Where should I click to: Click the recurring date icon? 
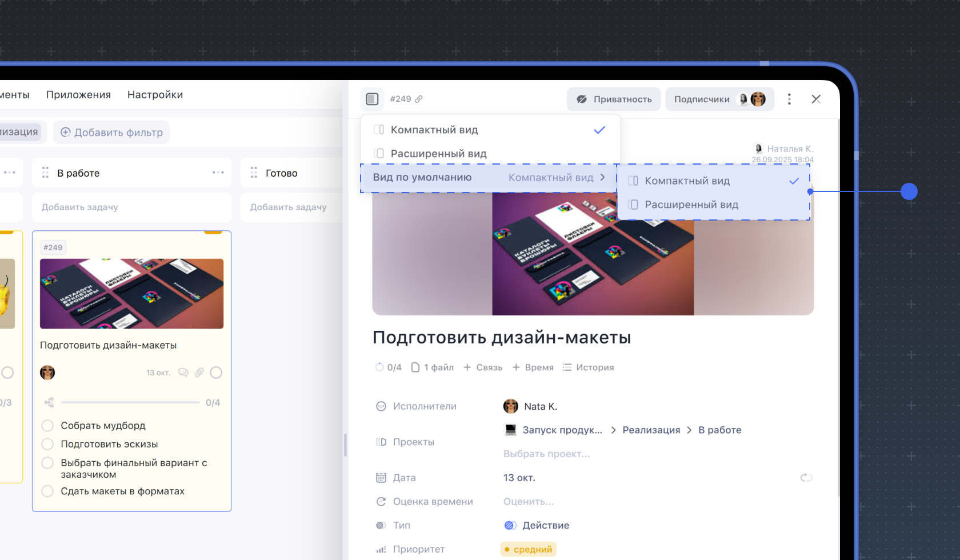[x=806, y=478]
